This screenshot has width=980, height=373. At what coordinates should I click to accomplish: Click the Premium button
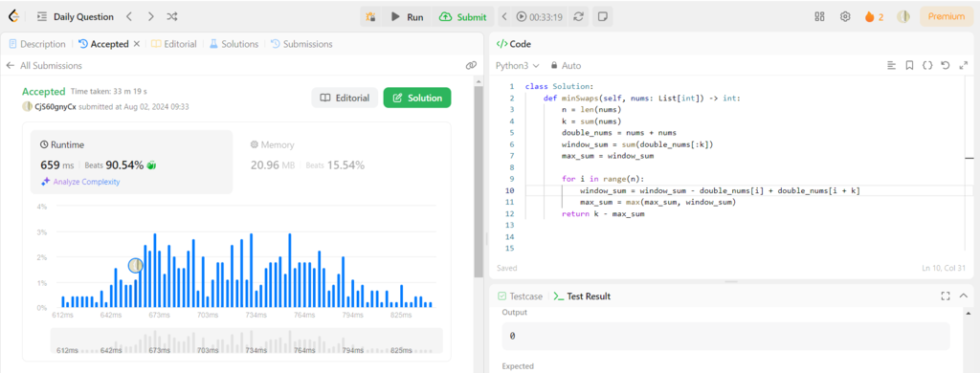tap(947, 17)
